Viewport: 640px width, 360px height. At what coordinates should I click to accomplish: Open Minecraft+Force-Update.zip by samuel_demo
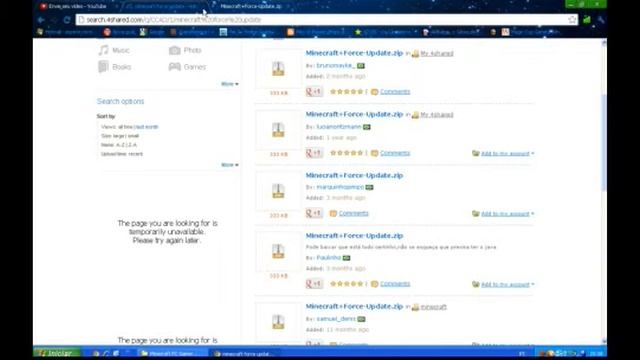tap(354, 307)
